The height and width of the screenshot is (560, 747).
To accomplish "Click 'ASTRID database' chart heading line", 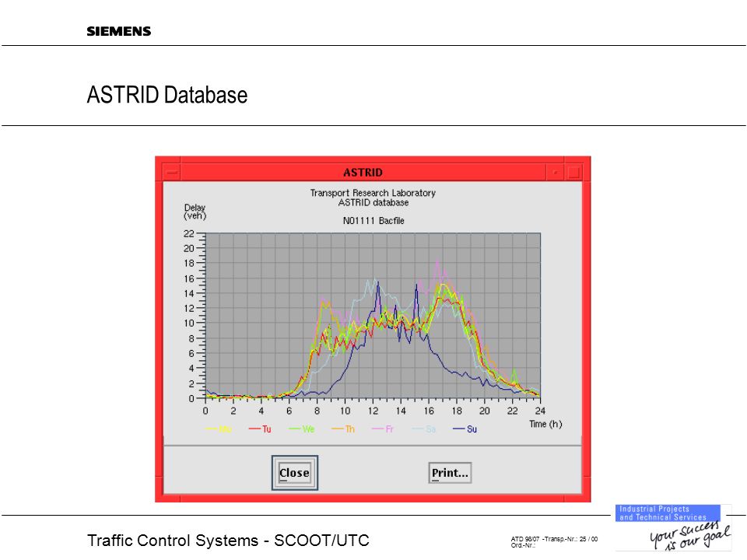I will click(x=373, y=202).
